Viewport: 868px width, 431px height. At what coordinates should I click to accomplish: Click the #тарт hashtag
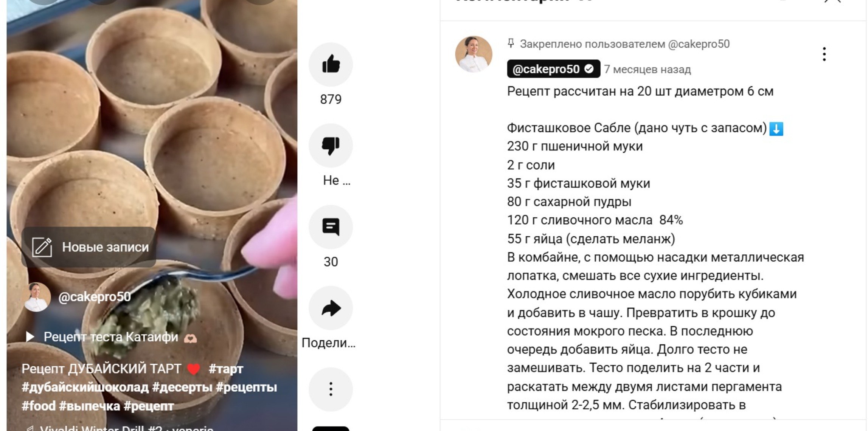226,369
